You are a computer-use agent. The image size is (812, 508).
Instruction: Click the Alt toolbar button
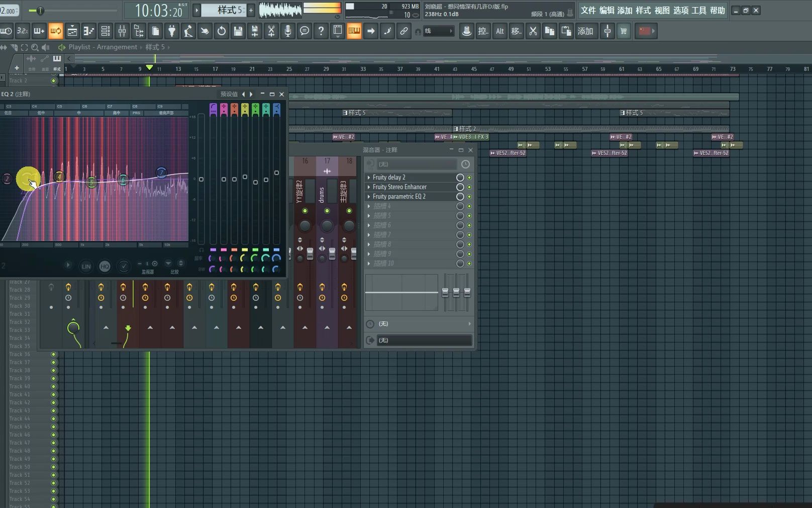[500, 31]
